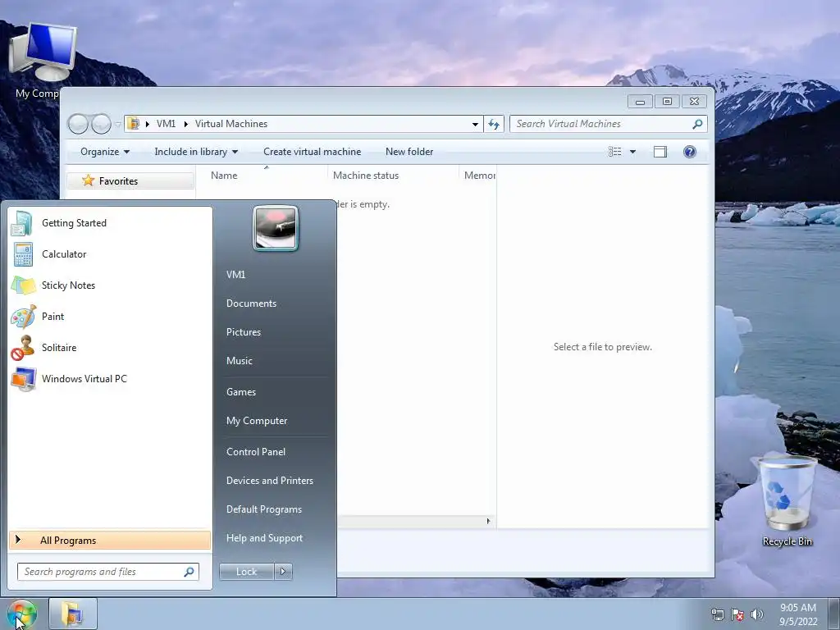Expand All Programs list
The image size is (840, 630).
[110, 541]
